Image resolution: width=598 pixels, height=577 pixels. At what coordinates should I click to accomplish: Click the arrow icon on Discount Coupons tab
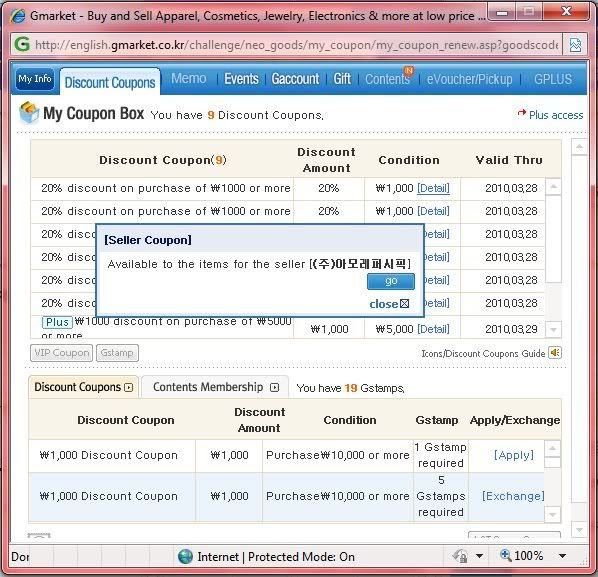click(x=129, y=388)
